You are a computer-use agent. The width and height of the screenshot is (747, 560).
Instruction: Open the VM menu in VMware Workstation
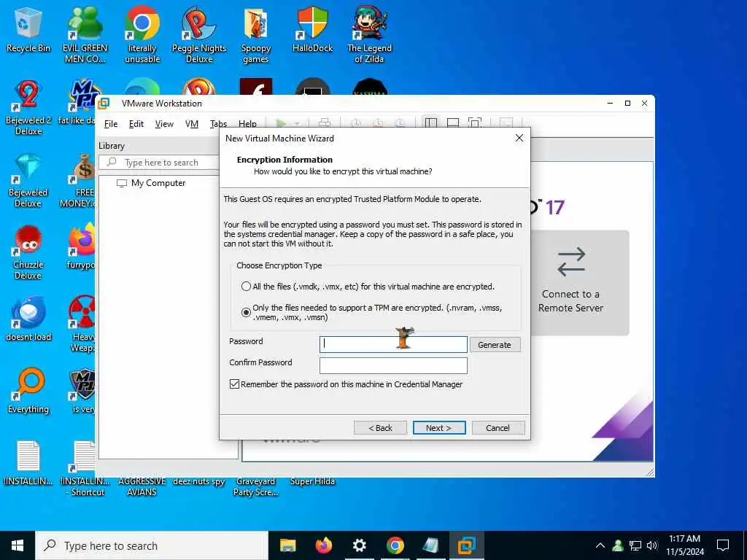tap(192, 124)
